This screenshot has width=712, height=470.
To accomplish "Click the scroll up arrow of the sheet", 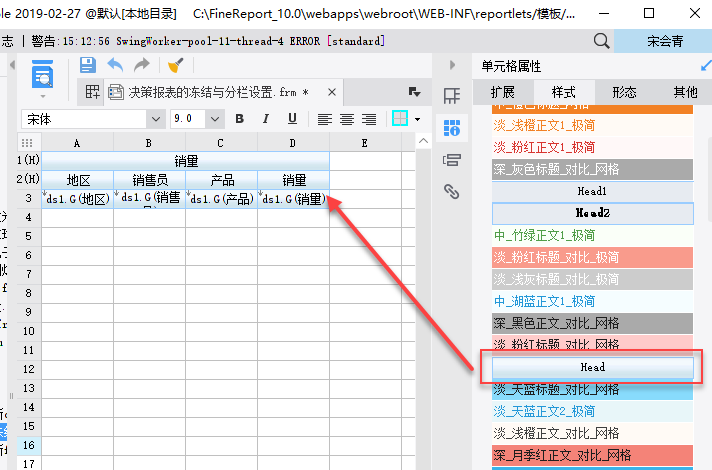I will tap(423, 141).
